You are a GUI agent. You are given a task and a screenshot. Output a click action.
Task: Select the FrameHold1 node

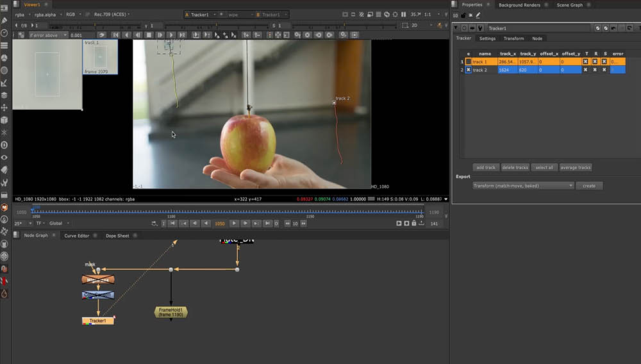point(171,312)
